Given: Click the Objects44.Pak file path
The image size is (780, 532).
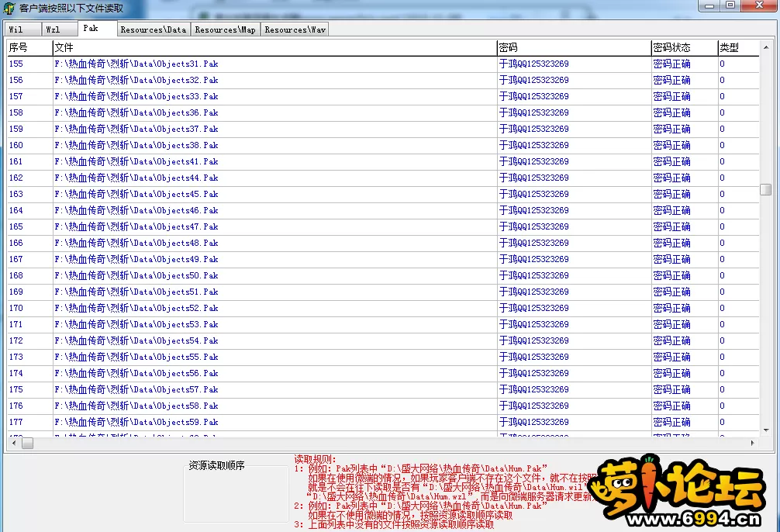Looking at the screenshot, I should pos(136,178).
